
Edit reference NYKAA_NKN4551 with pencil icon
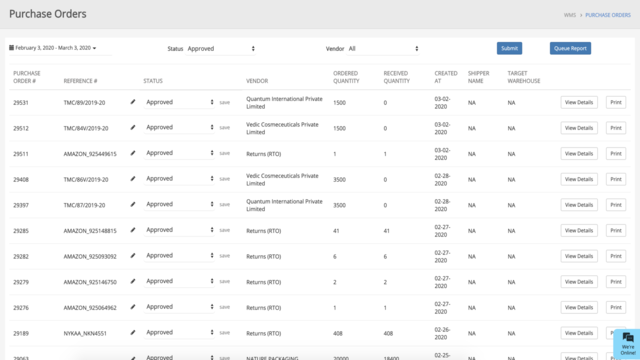(133, 333)
